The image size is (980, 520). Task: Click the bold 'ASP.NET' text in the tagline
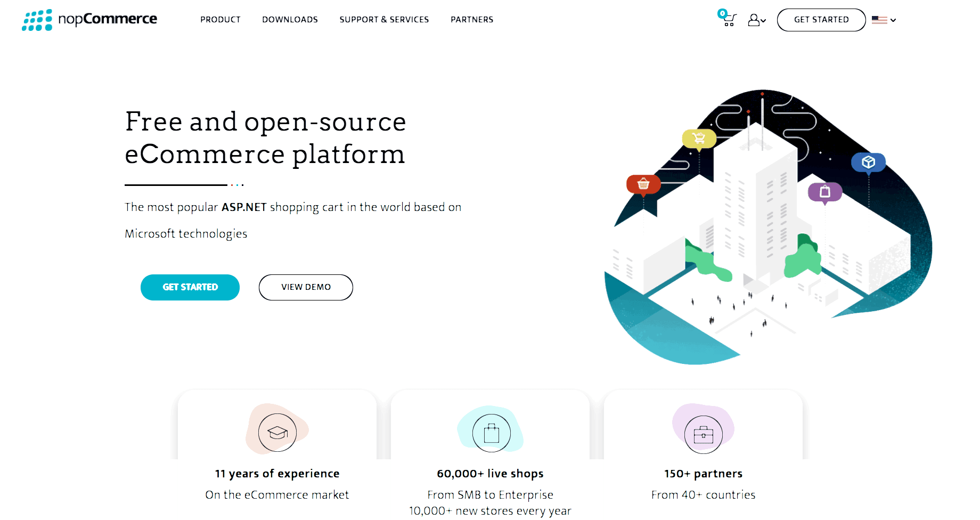click(x=244, y=207)
